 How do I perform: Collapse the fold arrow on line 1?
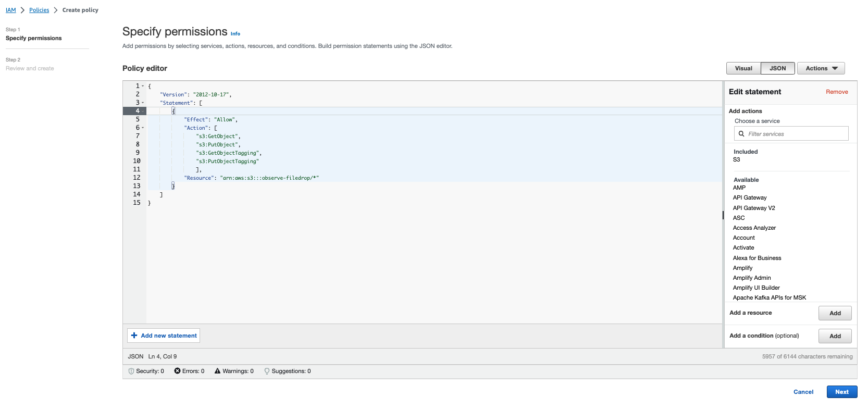(143, 86)
